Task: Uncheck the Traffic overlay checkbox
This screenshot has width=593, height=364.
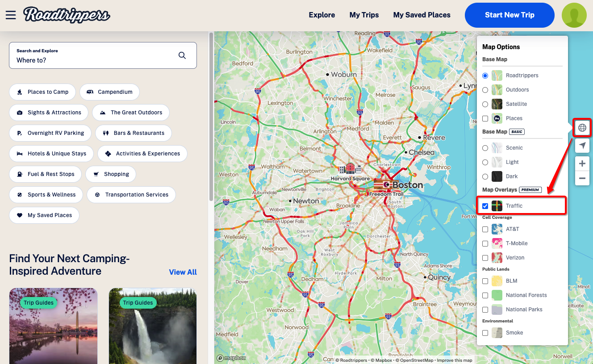Action: pos(485,206)
